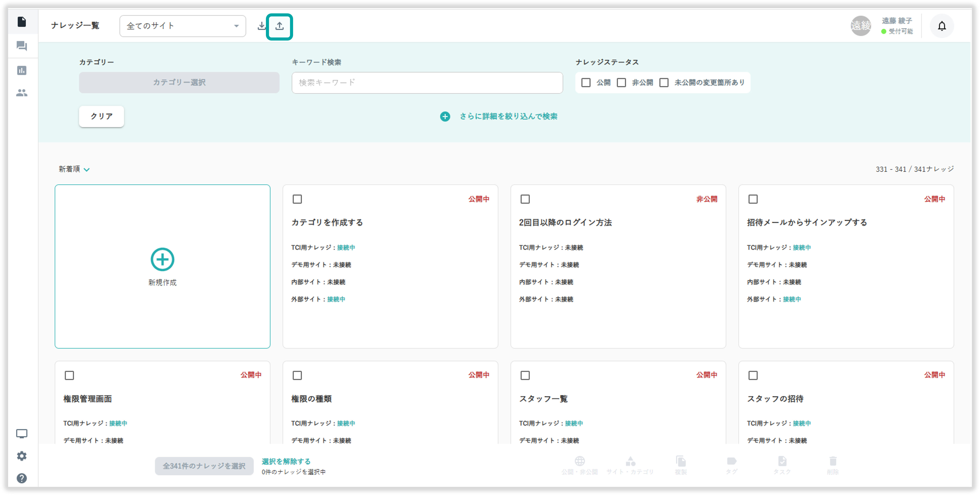Viewport: 980px width, 495px height.
Task: Open the スタッフの招待 knowledge title
Action: tap(775, 399)
